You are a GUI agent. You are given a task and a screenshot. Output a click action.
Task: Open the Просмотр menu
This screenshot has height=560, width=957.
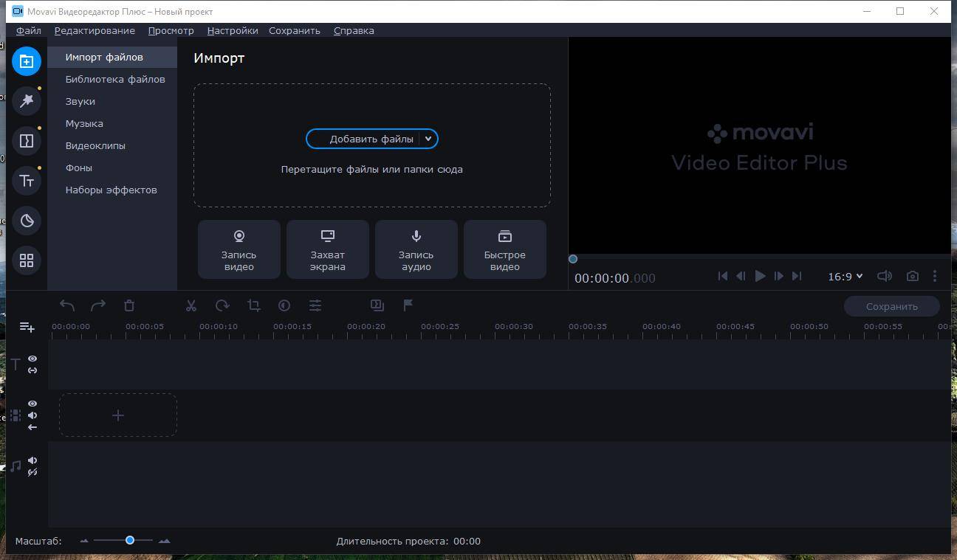tap(171, 30)
